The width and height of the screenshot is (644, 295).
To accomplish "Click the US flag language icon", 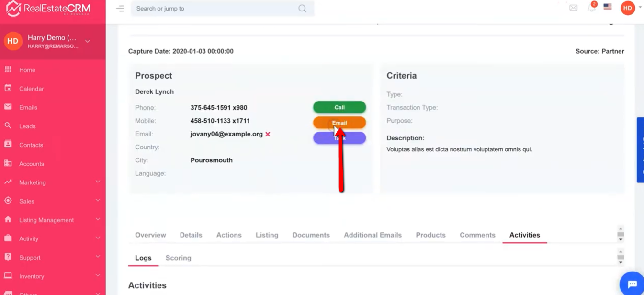I will tap(607, 7).
